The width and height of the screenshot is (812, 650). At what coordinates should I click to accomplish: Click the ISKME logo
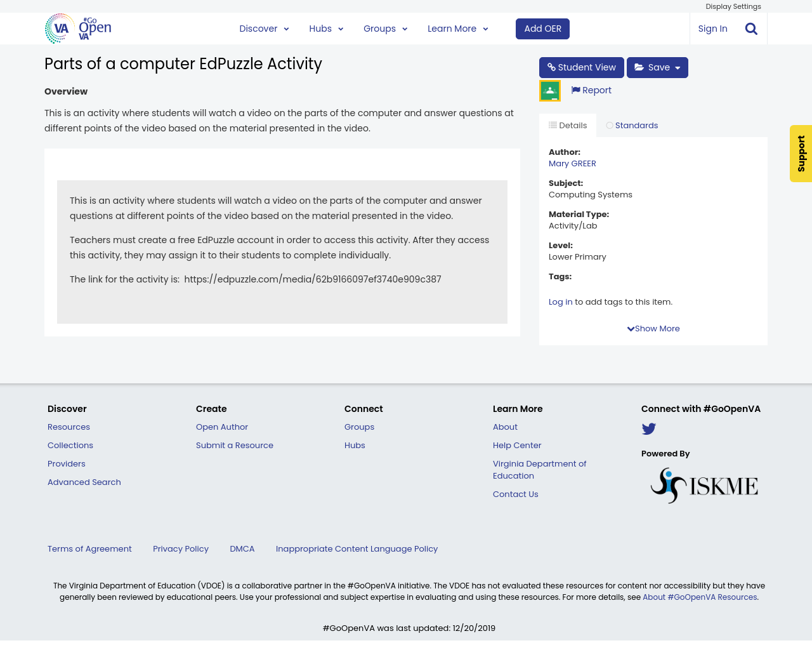click(x=704, y=486)
